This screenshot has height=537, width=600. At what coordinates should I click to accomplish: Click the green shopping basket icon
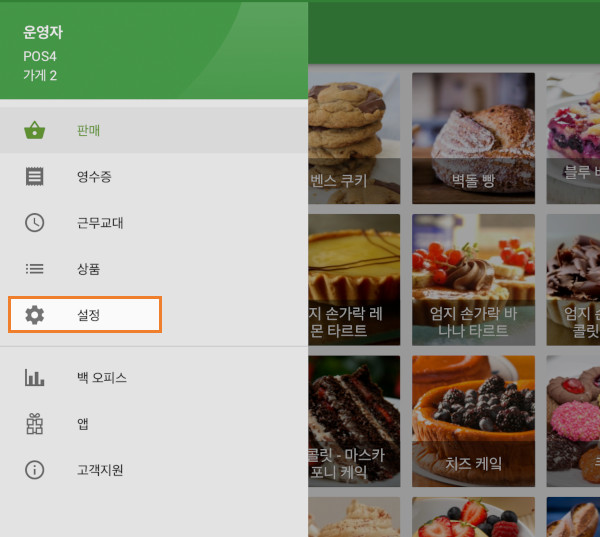click(x=34, y=130)
